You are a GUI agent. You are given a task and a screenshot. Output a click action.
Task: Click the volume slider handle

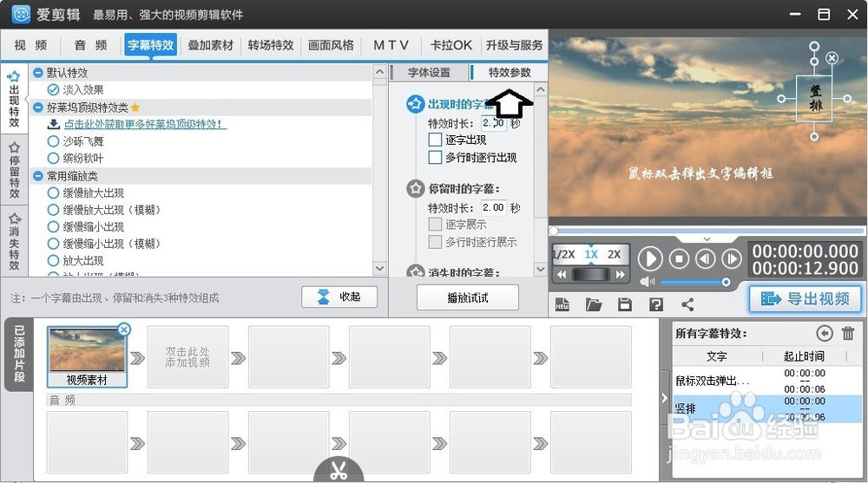coord(726,282)
